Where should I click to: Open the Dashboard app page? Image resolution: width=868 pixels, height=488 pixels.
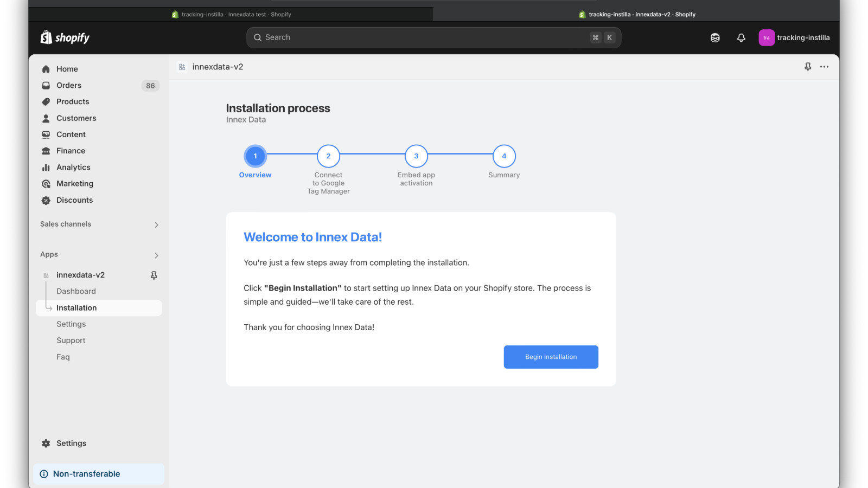[x=76, y=292]
